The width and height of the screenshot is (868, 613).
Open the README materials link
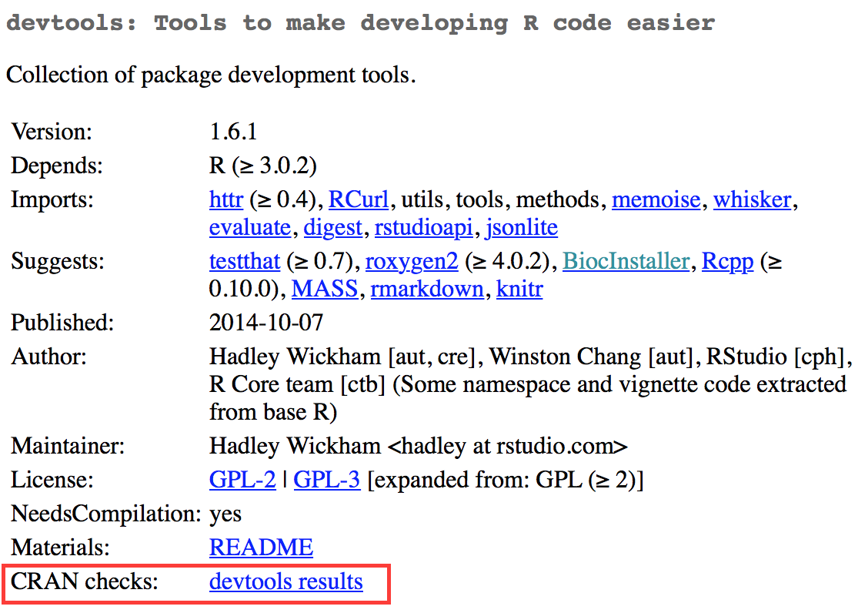point(262,548)
